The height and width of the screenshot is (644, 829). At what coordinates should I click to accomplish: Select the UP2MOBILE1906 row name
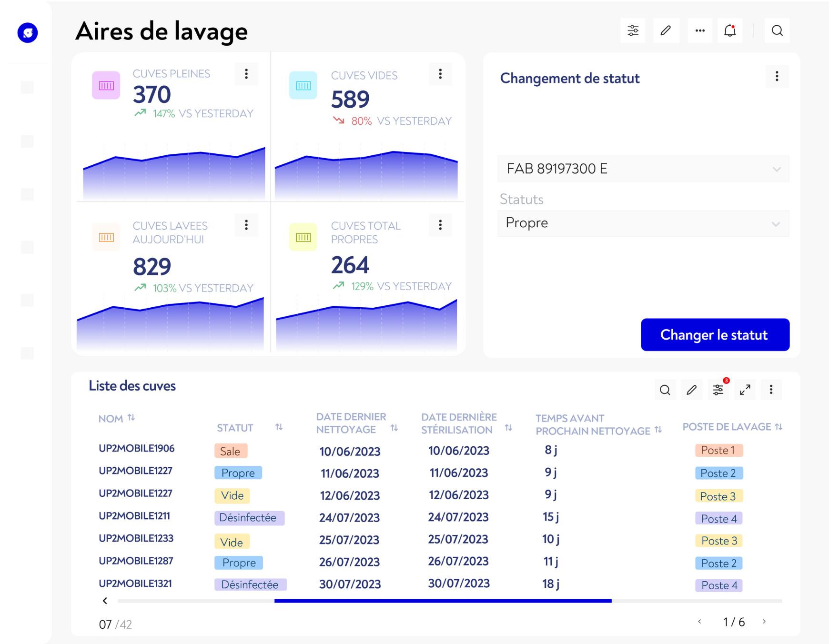(x=136, y=449)
